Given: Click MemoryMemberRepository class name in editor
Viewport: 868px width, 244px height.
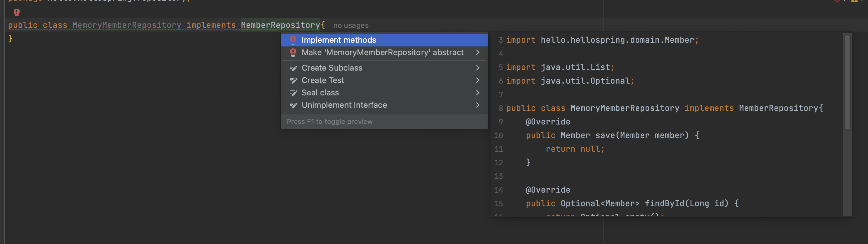Looking at the screenshot, I should click(127, 25).
